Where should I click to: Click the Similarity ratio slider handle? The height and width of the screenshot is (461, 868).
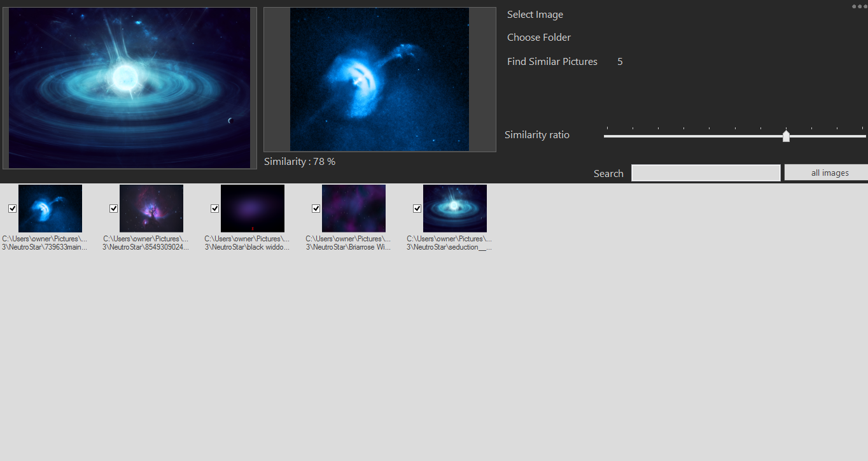click(787, 136)
